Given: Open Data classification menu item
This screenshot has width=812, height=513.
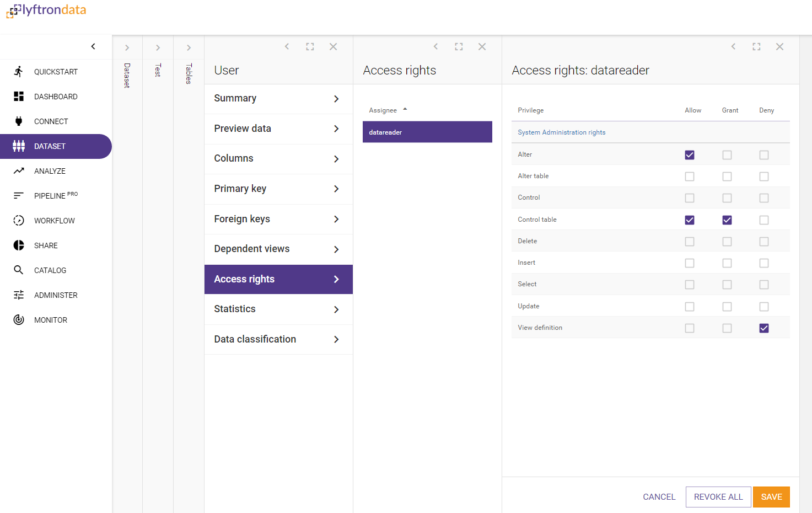Looking at the screenshot, I should coord(278,339).
